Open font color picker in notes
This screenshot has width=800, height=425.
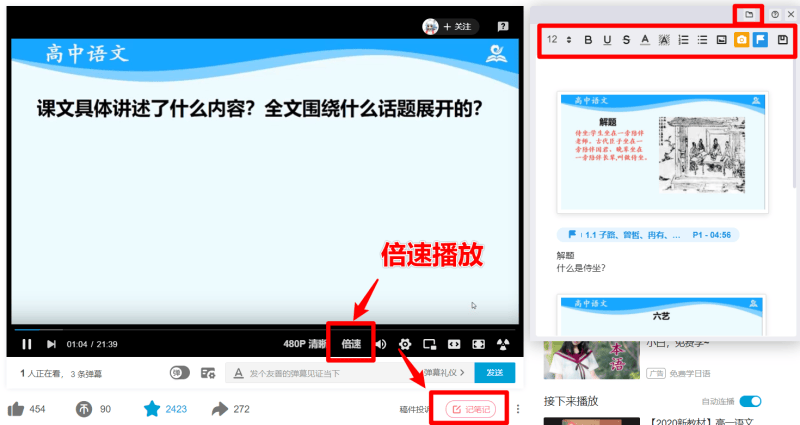pyautogui.click(x=645, y=40)
